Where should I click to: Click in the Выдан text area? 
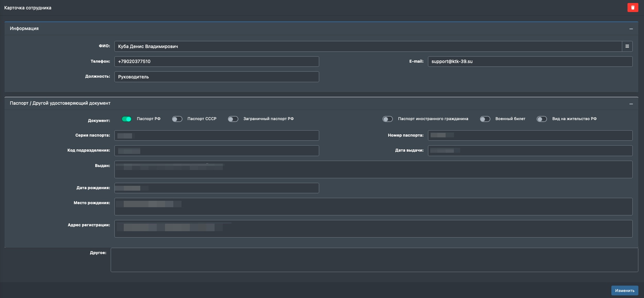point(373,169)
